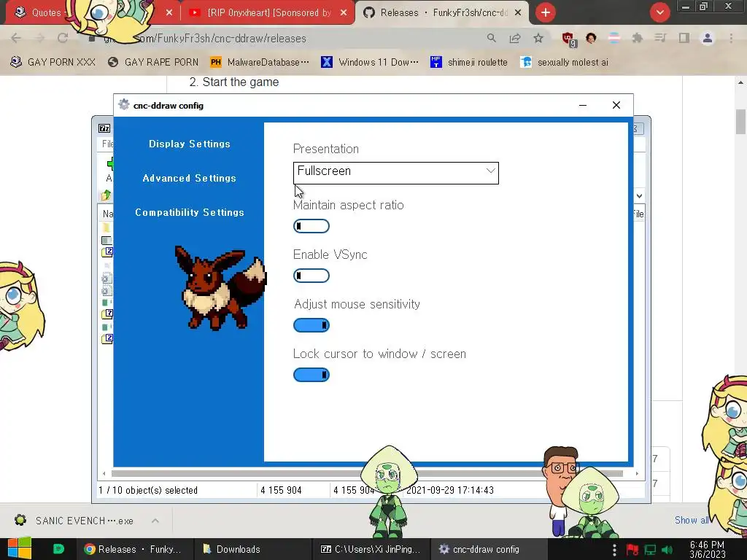
Task: Open Windows 11 Dow... bookmark
Action: pos(370,62)
